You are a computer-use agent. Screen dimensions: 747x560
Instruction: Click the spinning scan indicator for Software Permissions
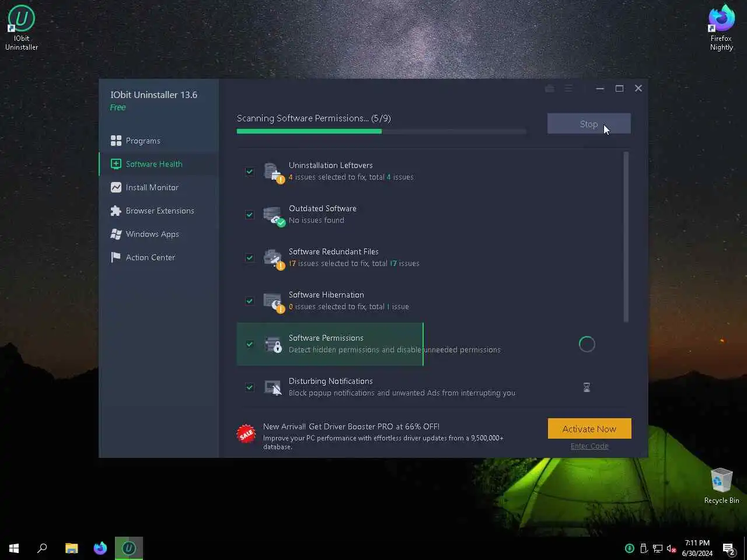tap(587, 344)
